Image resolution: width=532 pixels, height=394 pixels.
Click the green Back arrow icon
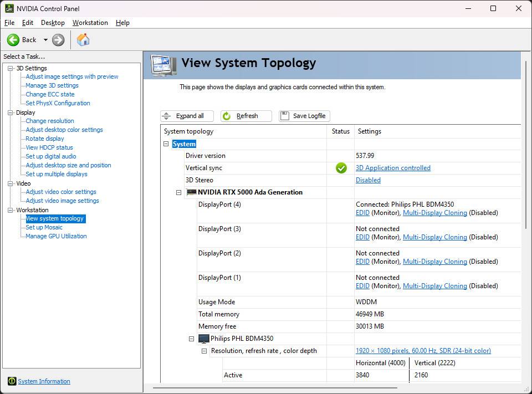(x=13, y=40)
